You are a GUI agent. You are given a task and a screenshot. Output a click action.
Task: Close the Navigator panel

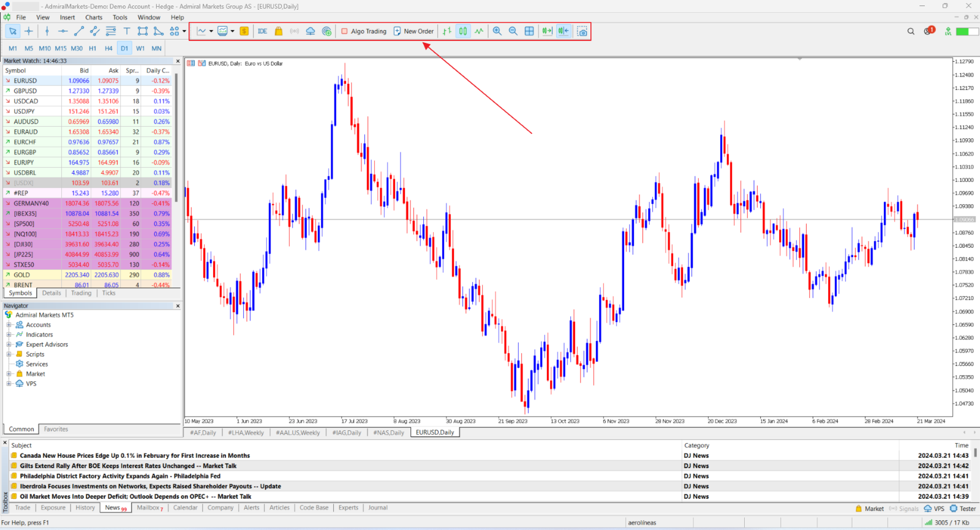(178, 306)
